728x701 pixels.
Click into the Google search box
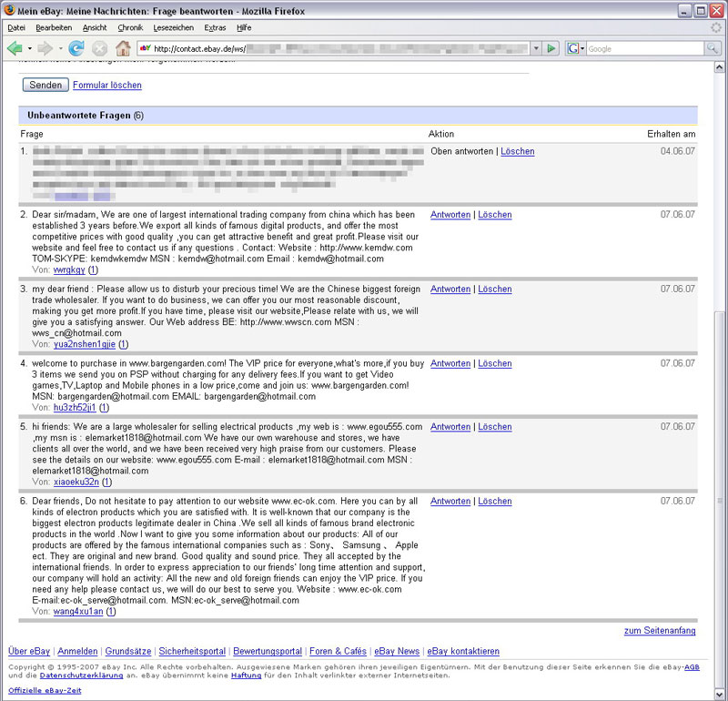[645, 48]
